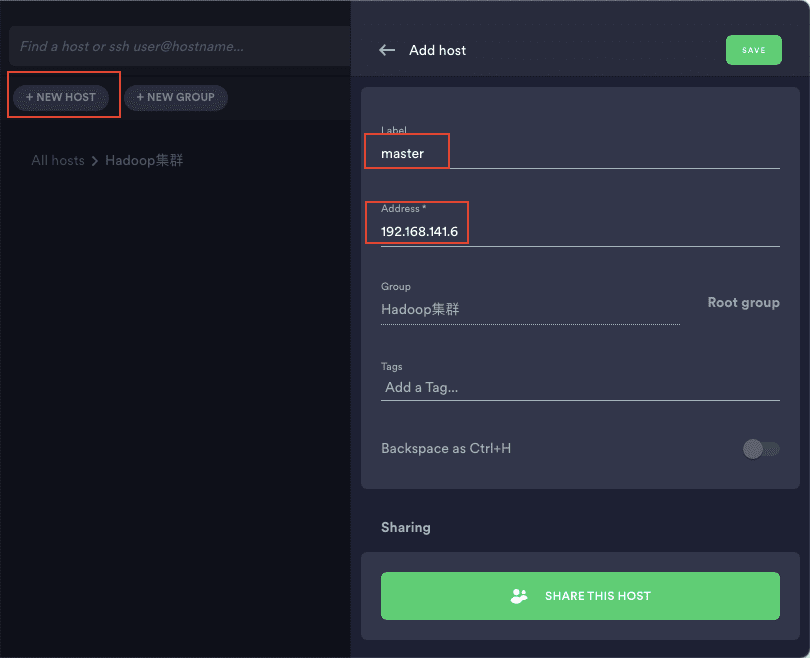Go to All hosts in the breadcrumb
This screenshot has height=658, width=810.
(57, 160)
